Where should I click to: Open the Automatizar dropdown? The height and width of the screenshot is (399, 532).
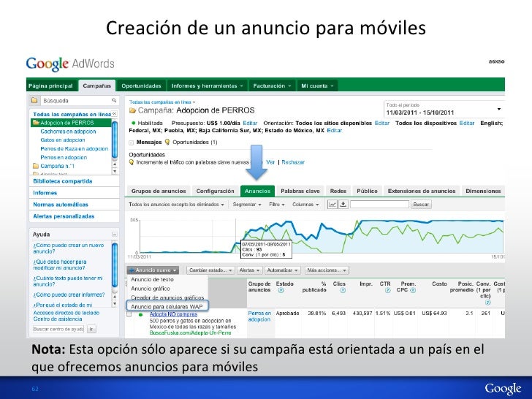(x=282, y=270)
